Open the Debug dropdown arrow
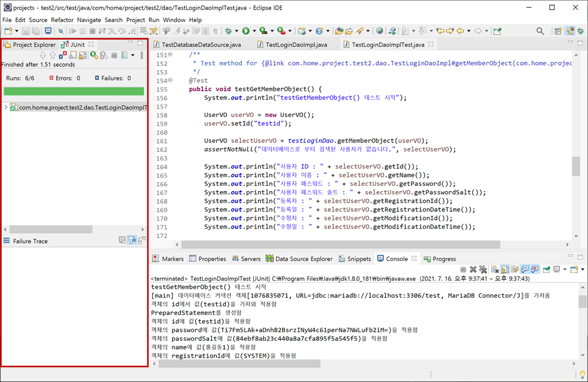This screenshot has height=382, width=588. point(237,31)
